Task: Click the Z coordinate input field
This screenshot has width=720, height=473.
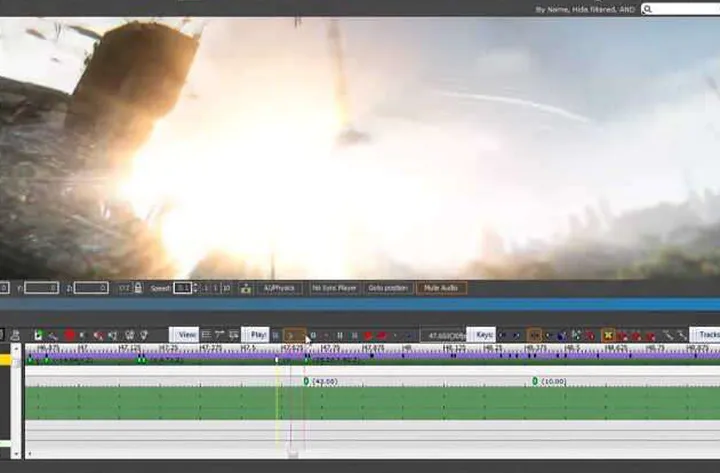Action: (91, 288)
